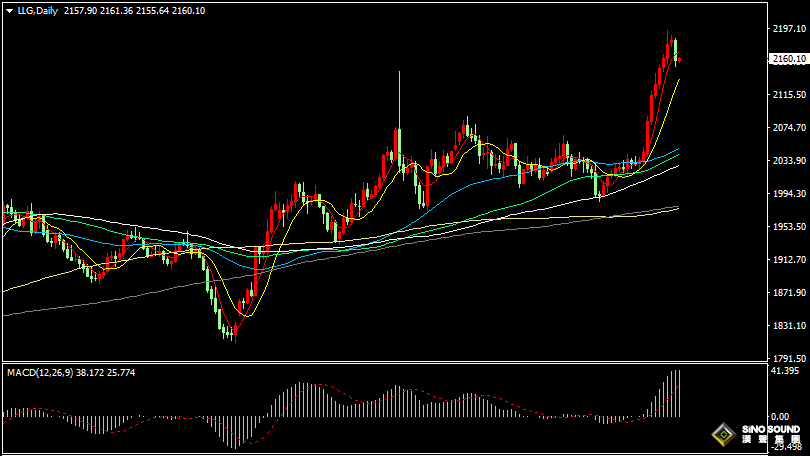Click the 1912.70 price axis label
Viewport: 810px width, 456px height.
tap(789, 260)
